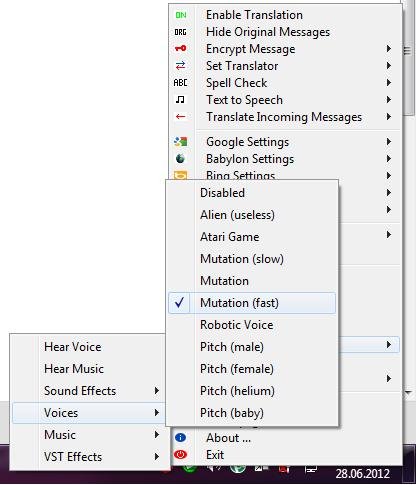
Task: Click the blue info icon next to About
Action: pyautogui.click(x=180, y=438)
